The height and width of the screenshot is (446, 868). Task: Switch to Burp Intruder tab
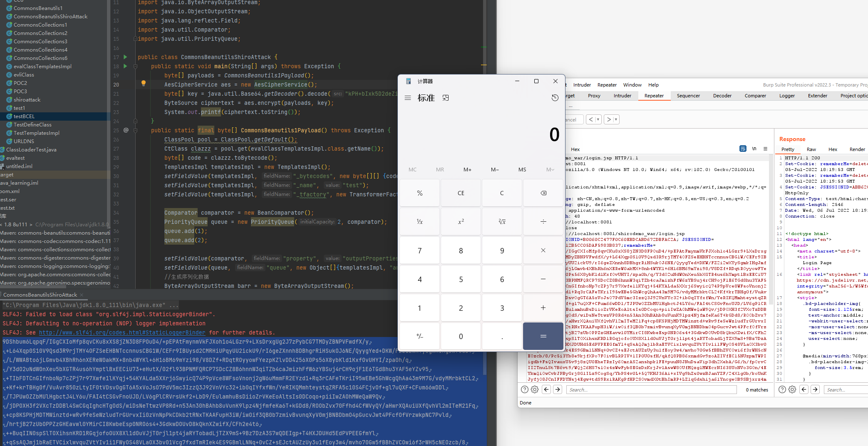coord(622,96)
